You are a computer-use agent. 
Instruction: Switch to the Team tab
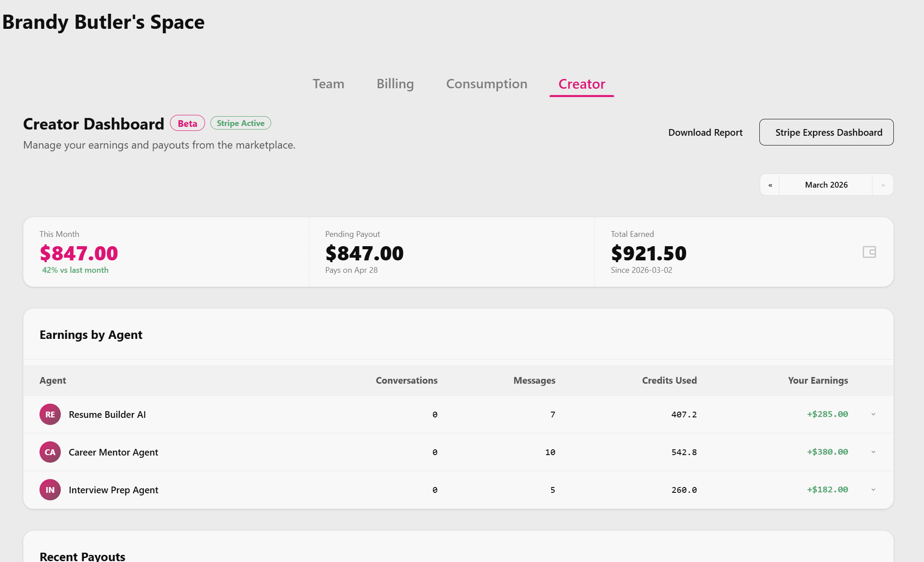tap(328, 84)
